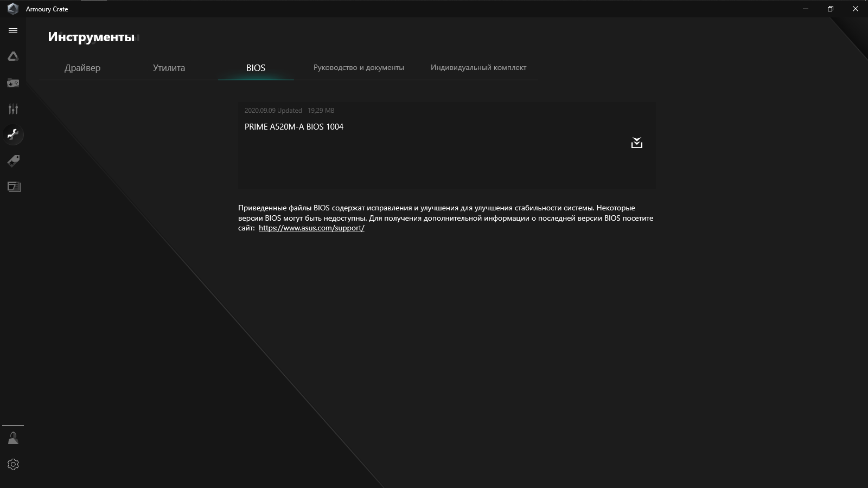Minimize the Armoury Crate window

coord(806,9)
